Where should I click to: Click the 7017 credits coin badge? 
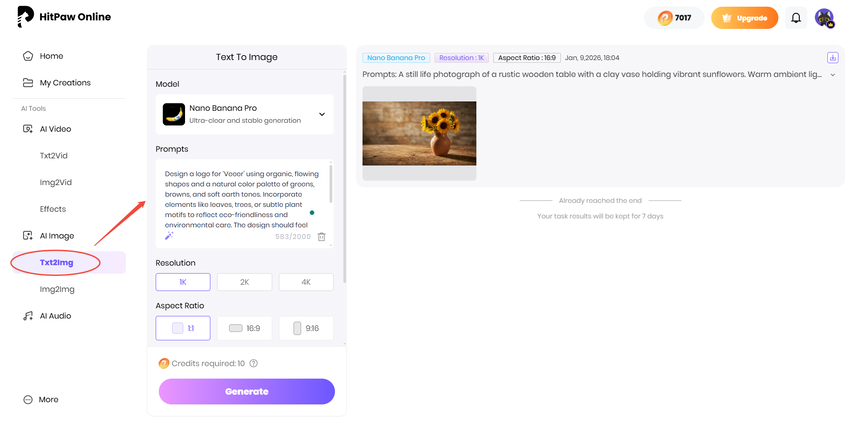click(x=674, y=18)
